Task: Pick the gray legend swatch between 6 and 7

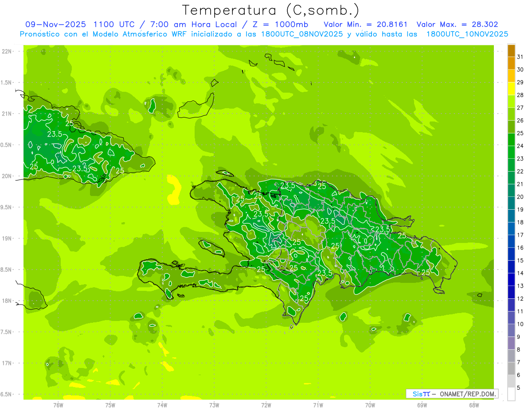Action: [511, 369]
